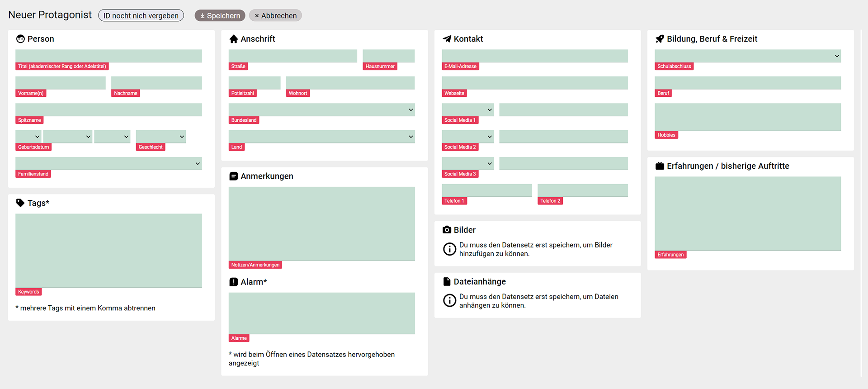The width and height of the screenshot is (868, 389).
Task: Click the Bildung rocket icon
Action: [x=660, y=39]
